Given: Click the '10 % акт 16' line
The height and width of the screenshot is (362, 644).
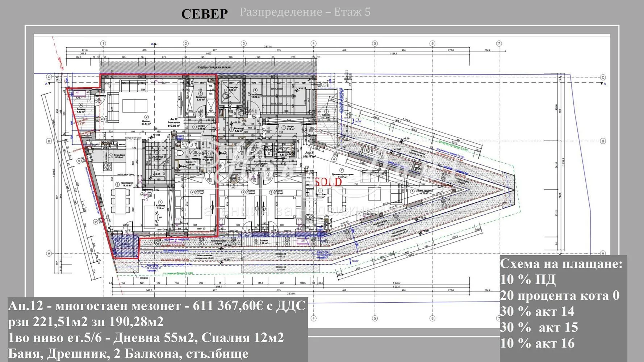Looking at the screenshot, I should (537, 343).
